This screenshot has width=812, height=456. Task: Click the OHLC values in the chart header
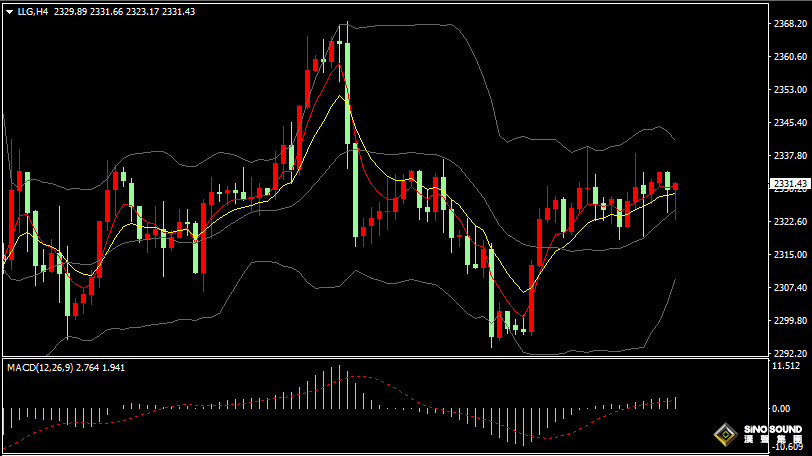coord(124,11)
